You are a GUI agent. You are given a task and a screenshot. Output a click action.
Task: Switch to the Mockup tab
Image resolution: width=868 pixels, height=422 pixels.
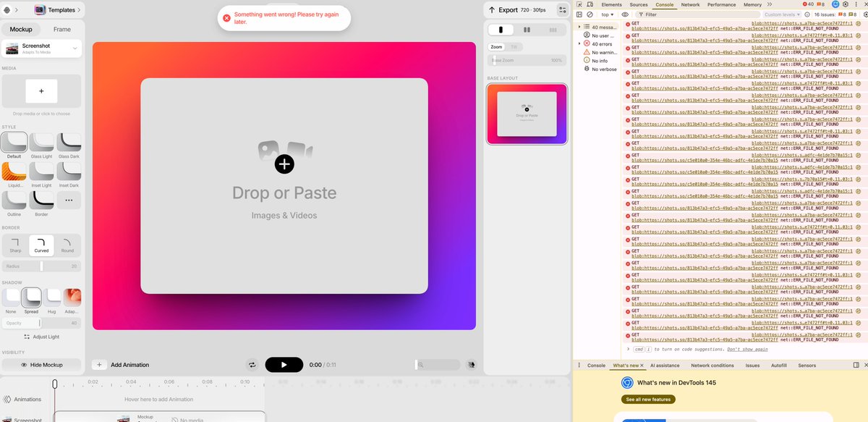pyautogui.click(x=21, y=30)
